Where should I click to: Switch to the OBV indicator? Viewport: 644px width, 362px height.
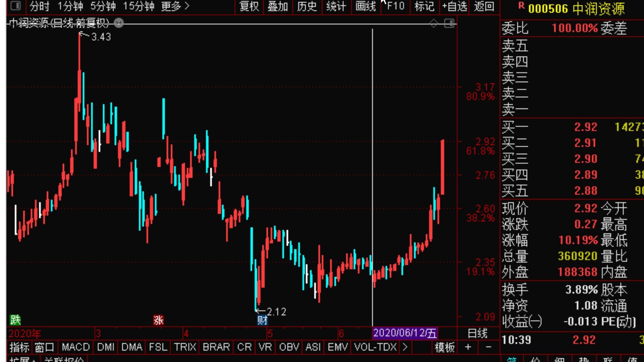point(289,347)
